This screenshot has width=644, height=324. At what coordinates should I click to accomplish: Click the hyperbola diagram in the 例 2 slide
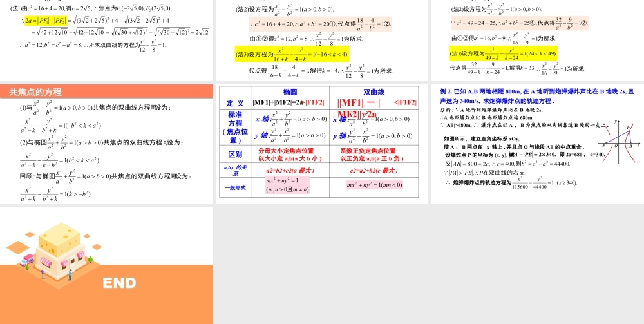620,142
